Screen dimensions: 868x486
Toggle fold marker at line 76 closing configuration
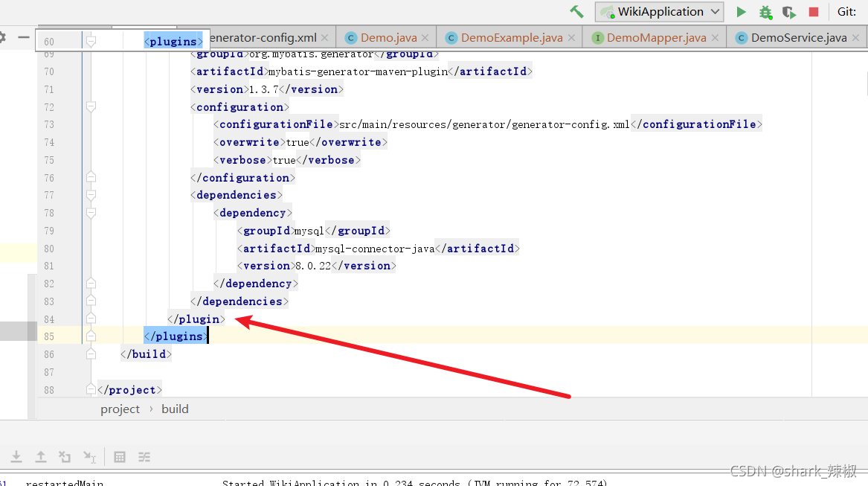pyautogui.click(x=91, y=177)
